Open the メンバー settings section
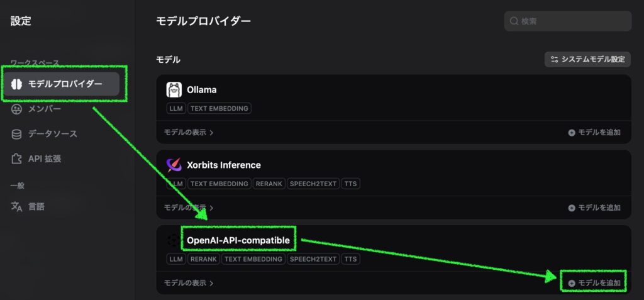644x300 pixels. 44,109
